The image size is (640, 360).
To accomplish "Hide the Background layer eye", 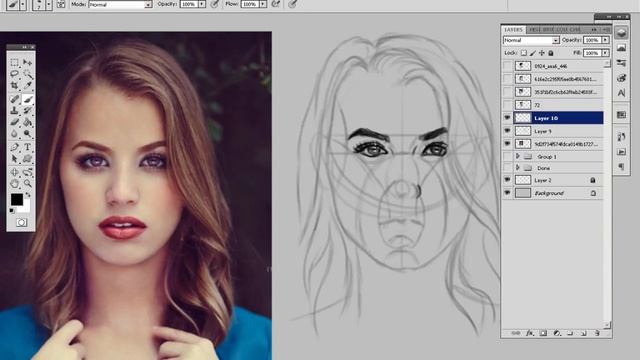I will [x=507, y=193].
